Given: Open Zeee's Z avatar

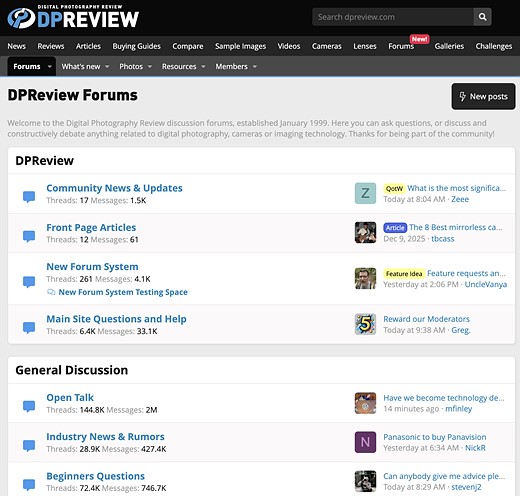Looking at the screenshot, I should (x=365, y=193).
